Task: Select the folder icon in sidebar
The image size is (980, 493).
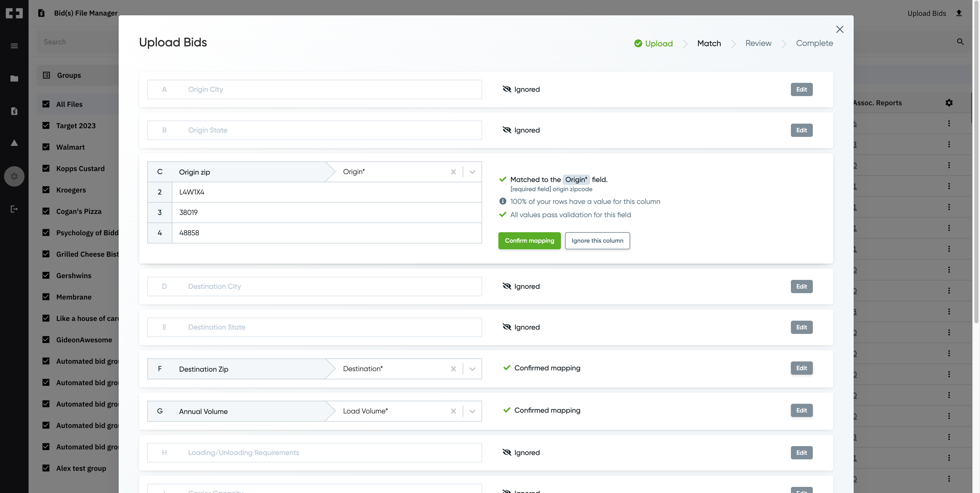Action: (x=14, y=78)
